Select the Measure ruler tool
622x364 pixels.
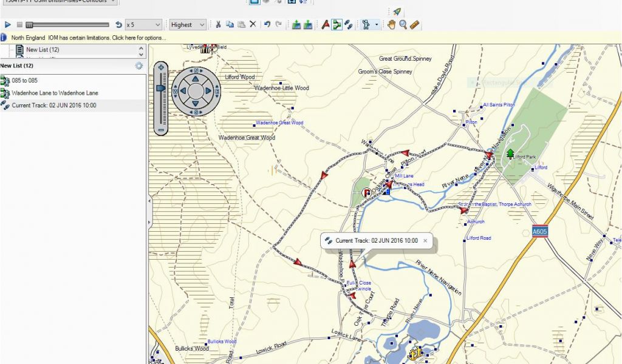click(x=415, y=24)
